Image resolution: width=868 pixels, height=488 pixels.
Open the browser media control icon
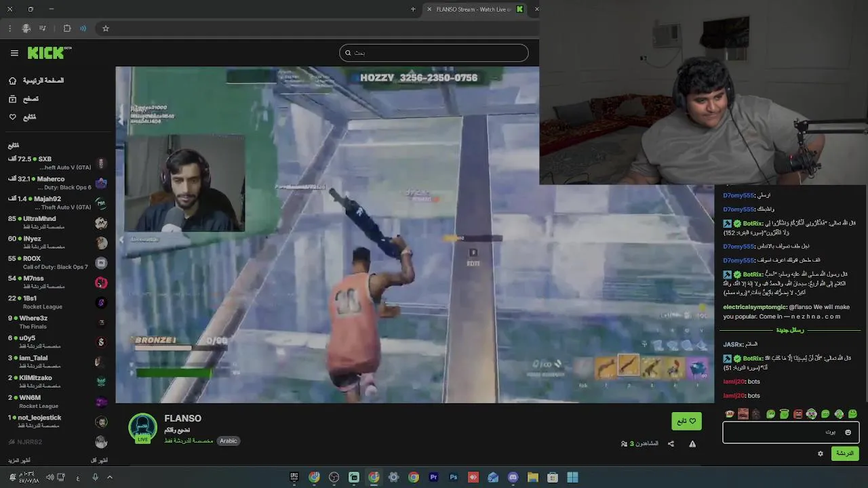(43, 28)
